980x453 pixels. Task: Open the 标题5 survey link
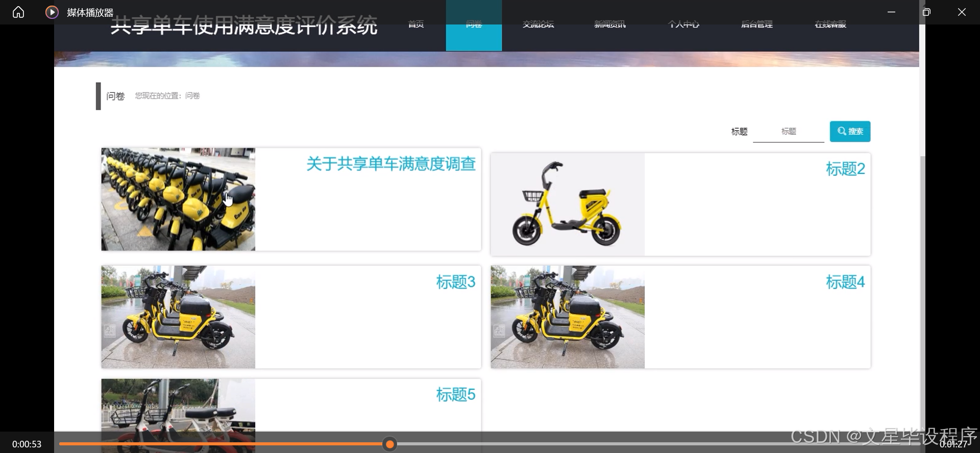(456, 394)
